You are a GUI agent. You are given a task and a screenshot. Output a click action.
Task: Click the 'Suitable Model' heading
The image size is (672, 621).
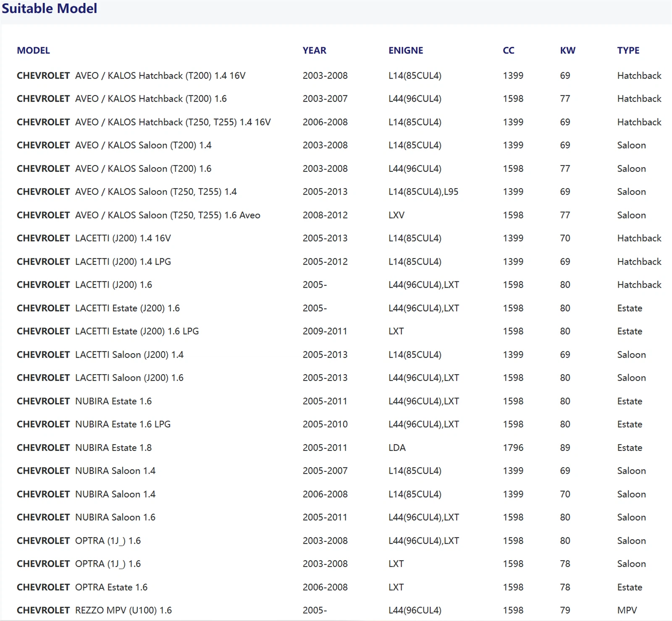[49, 8]
